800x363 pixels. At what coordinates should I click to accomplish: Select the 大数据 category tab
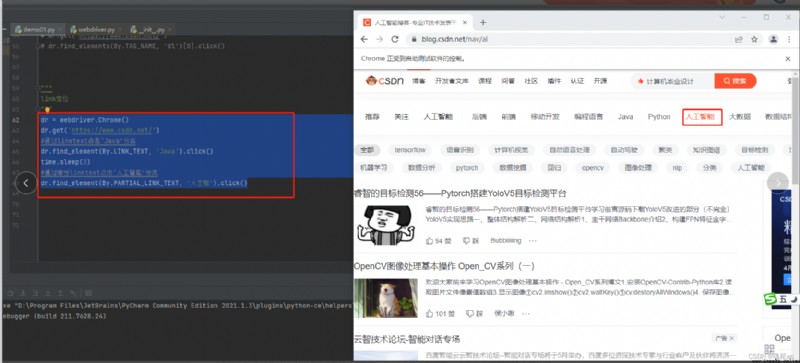pos(740,117)
